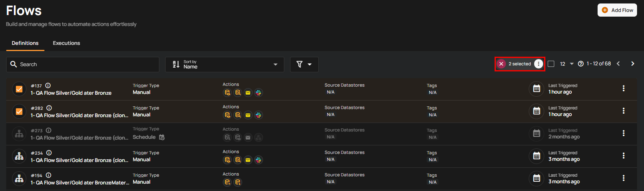The height and width of the screenshot is (191, 644).
Task: Go to next page of flows
Action: (x=632, y=64)
